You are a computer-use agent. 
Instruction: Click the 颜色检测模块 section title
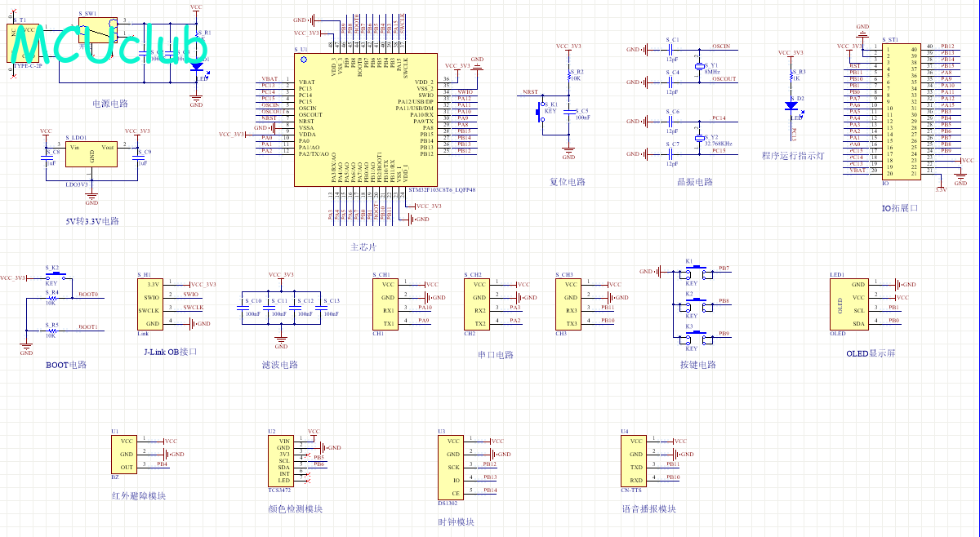point(295,508)
